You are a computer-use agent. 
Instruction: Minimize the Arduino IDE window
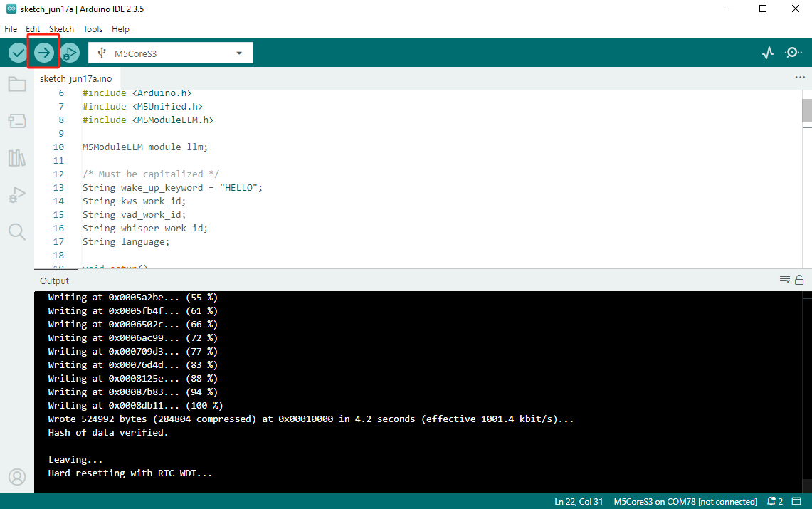point(731,9)
